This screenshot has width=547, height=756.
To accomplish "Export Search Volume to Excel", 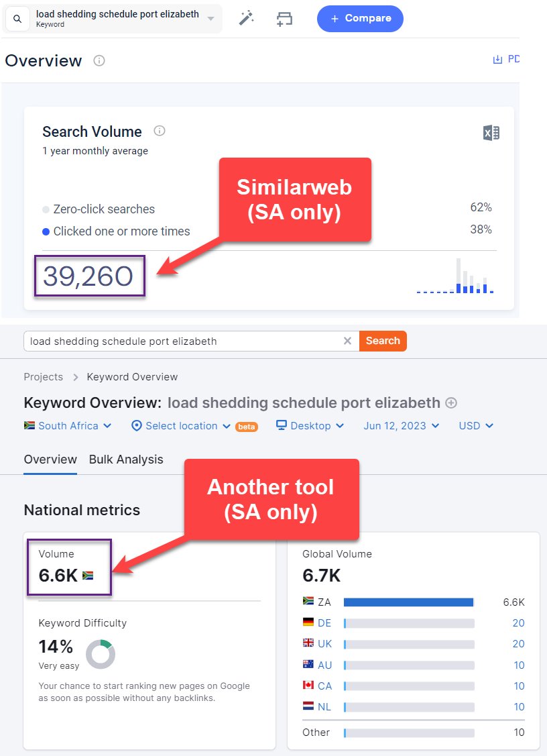I will click(491, 133).
